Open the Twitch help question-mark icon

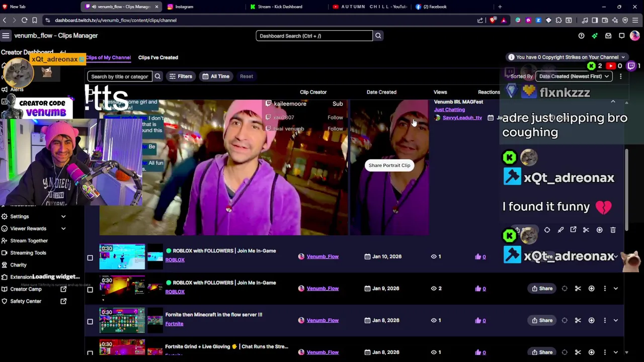click(x=581, y=36)
